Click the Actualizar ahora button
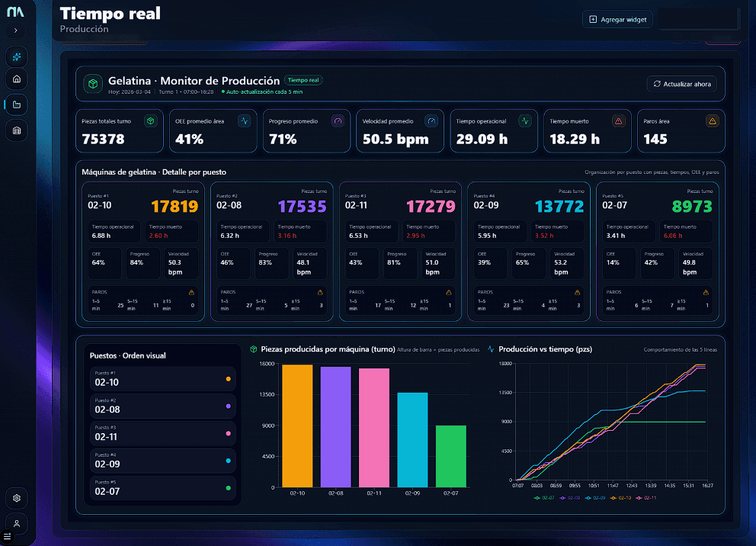 click(681, 84)
